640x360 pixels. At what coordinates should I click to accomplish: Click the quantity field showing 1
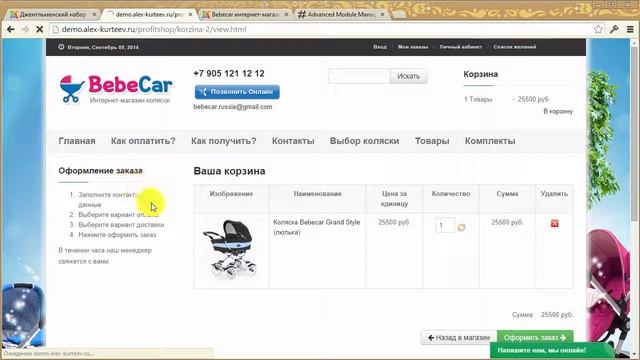(x=444, y=225)
